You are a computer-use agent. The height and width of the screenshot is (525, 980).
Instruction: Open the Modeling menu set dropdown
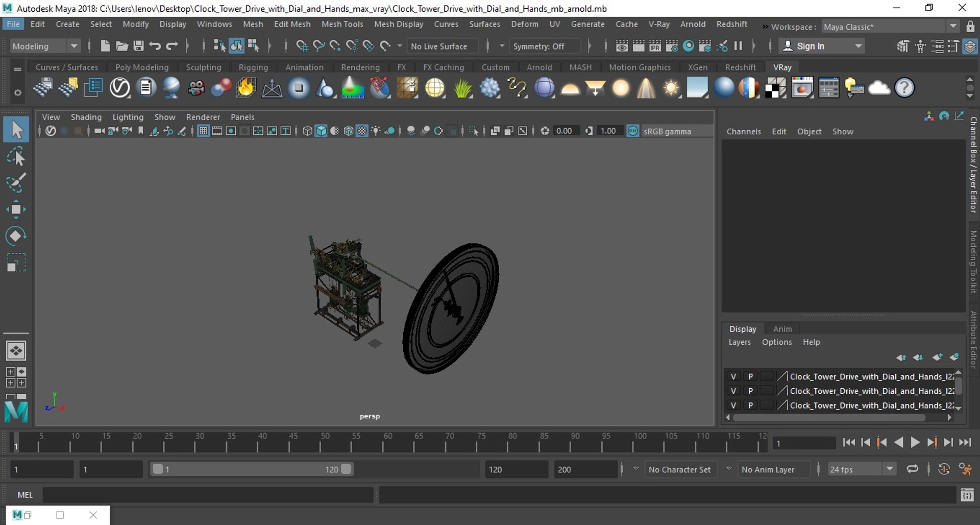point(45,46)
